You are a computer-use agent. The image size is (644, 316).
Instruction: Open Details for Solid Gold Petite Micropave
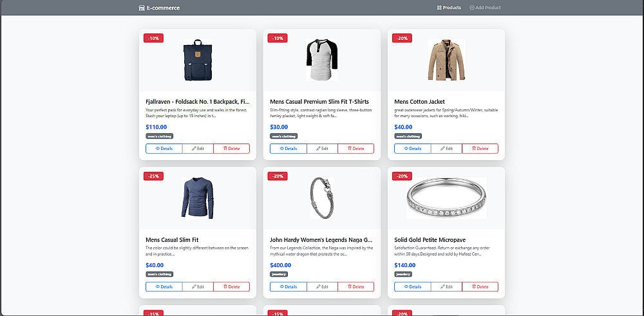click(412, 287)
